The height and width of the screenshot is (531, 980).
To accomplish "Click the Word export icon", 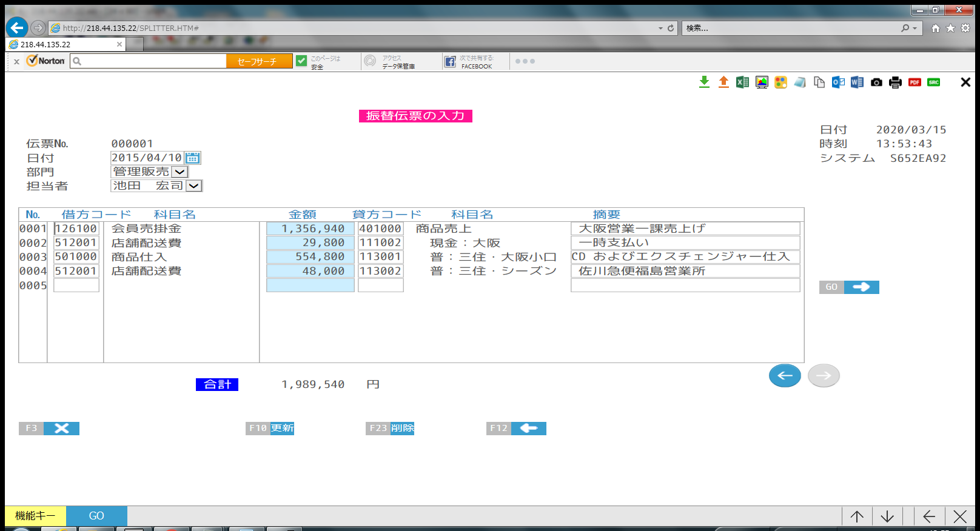I will point(857,82).
